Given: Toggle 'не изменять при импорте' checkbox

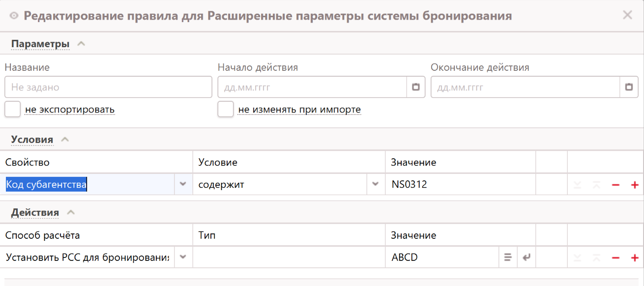Looking at the screenshot, I should [226, 109].
